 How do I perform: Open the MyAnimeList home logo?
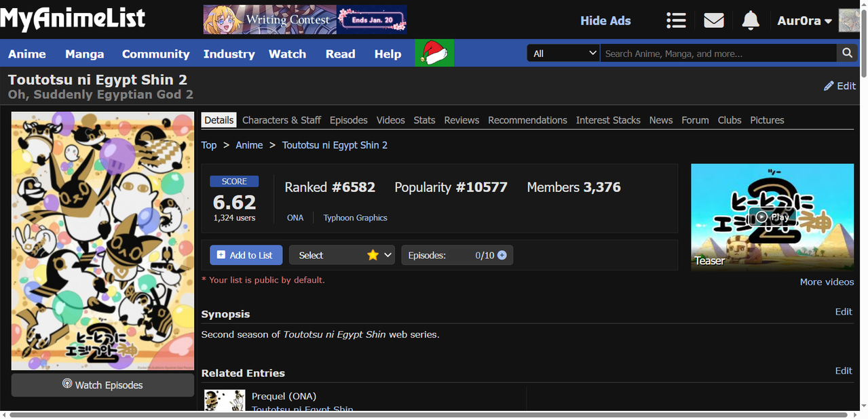[x=73, y=18]
